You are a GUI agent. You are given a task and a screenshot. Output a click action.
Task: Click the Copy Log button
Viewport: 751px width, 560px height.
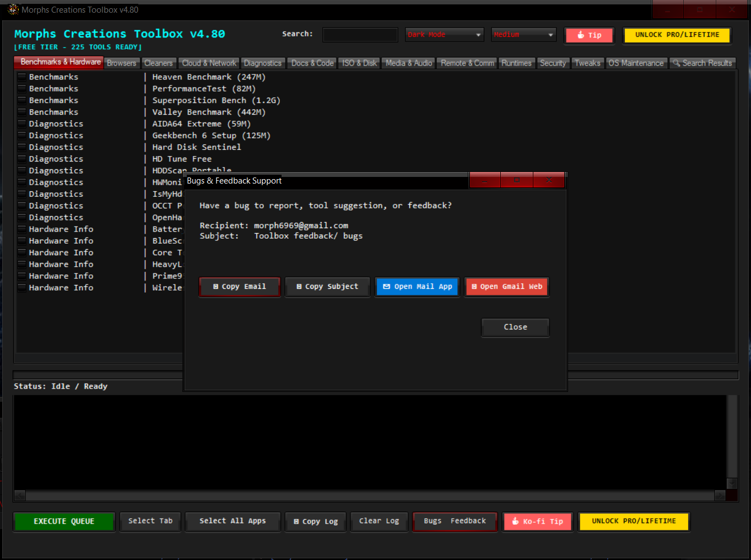click(x=316, y=521)
